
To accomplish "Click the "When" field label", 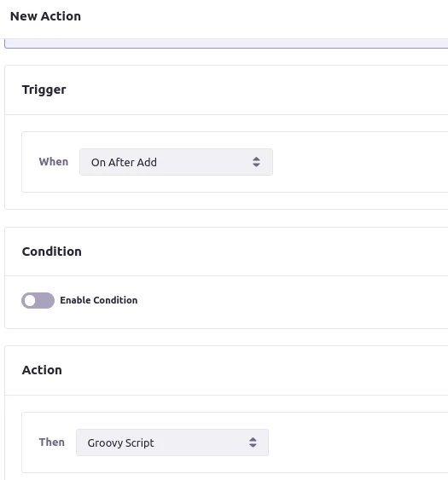I will (54, 162).
